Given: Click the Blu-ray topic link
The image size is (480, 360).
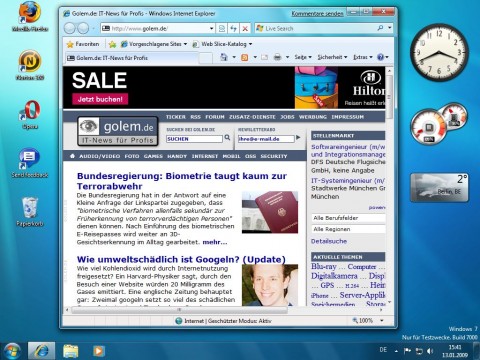Looking at the screenshot, I should pyautogui.click(x=324, y=267).
